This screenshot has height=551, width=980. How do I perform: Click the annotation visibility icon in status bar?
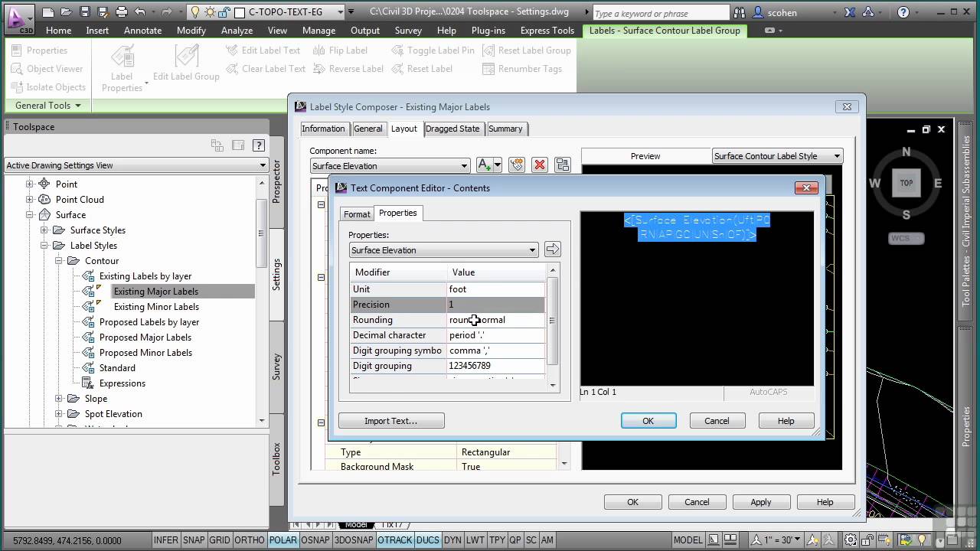tap(812, 540)
